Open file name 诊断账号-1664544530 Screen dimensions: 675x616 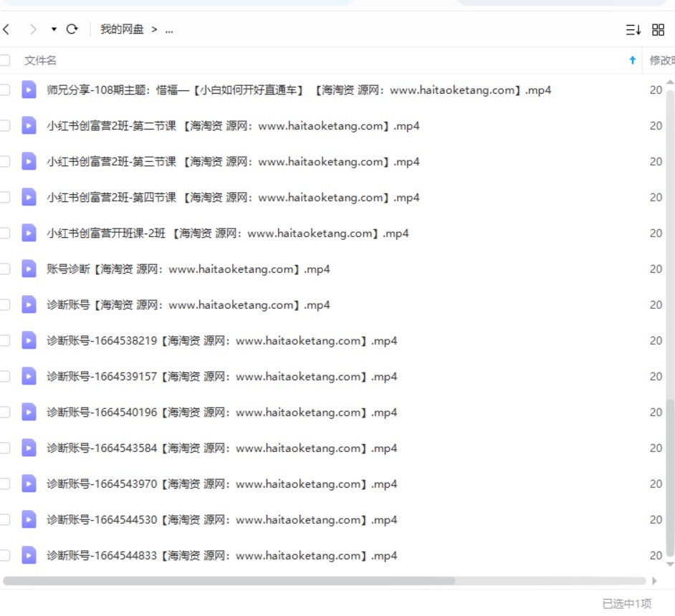click(221, 519)
